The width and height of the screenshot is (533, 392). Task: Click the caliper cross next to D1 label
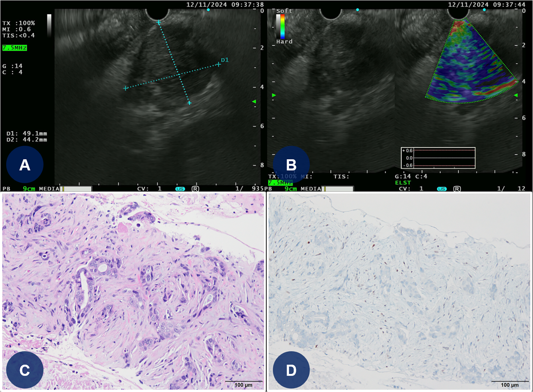(218, 64)
